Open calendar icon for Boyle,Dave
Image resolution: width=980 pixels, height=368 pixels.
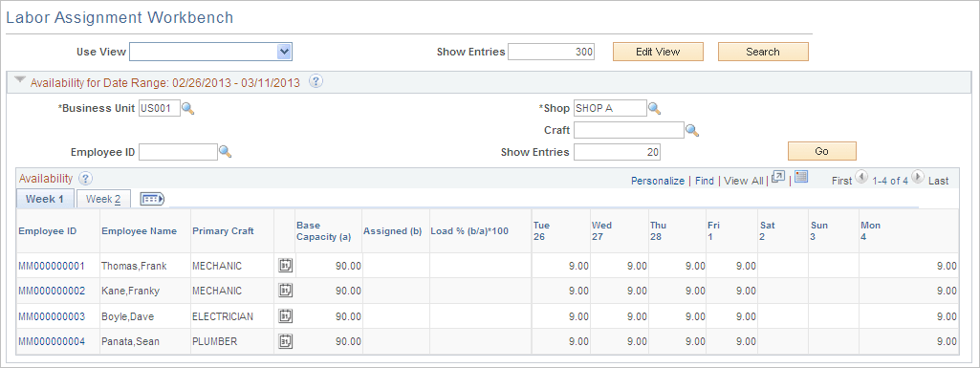[x=285, y=316]
